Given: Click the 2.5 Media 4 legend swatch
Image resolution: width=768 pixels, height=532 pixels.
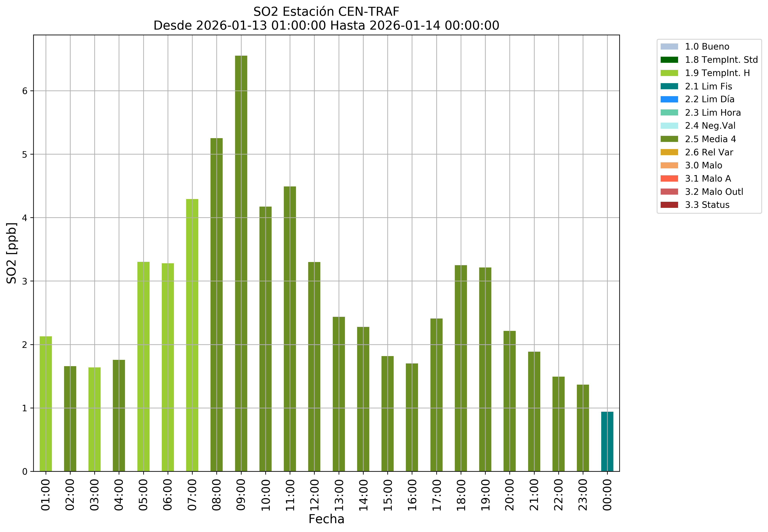Looking at the screenshot, I should click(669, 139).
